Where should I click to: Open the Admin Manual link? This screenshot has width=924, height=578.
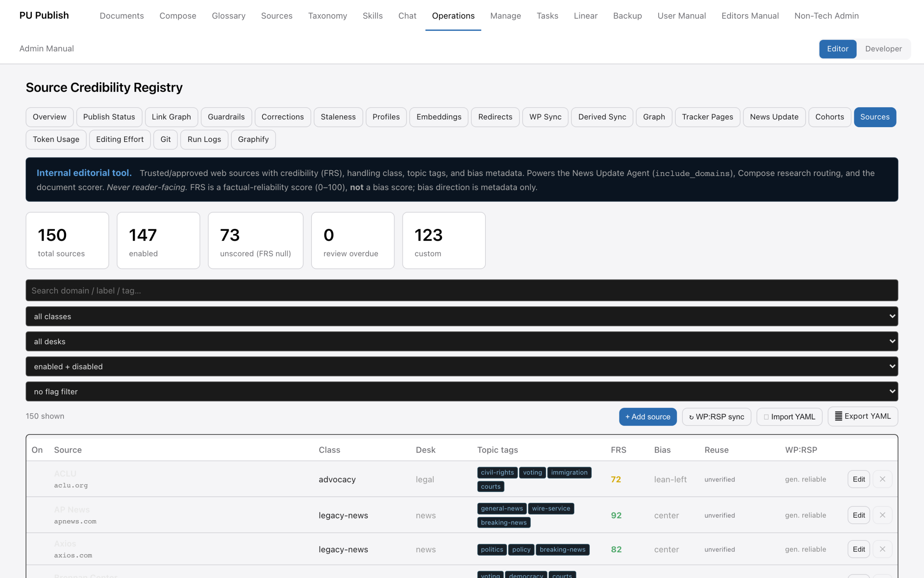(47, 48)
